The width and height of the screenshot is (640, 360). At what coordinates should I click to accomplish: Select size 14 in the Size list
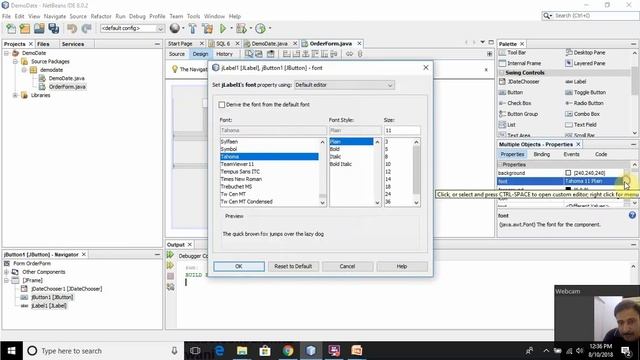[x=388, y=179]
